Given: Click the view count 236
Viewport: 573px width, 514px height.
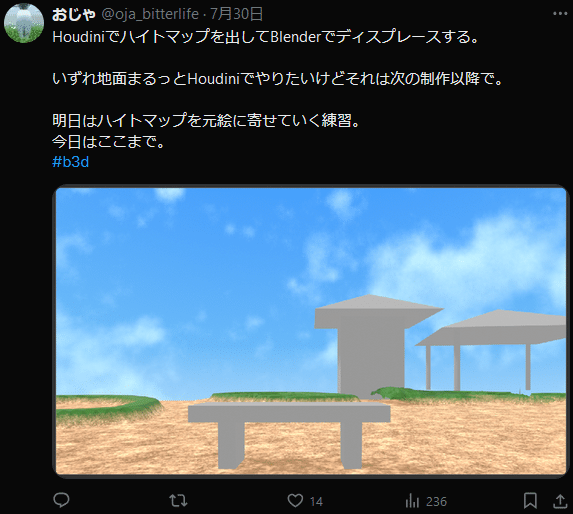Looking at the screenshot, I should click(436, 502).
